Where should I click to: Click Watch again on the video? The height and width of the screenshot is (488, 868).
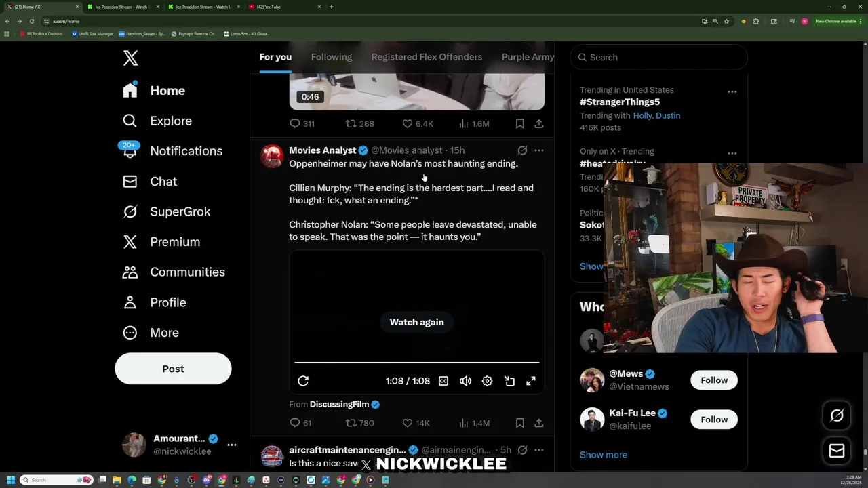tap(416, 322)
